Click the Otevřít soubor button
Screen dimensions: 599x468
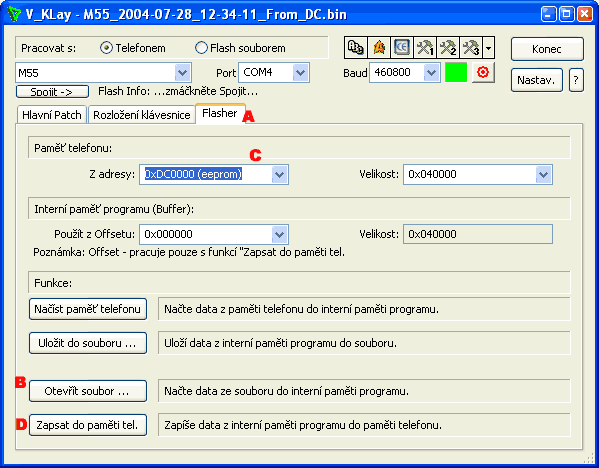(88, 391)
